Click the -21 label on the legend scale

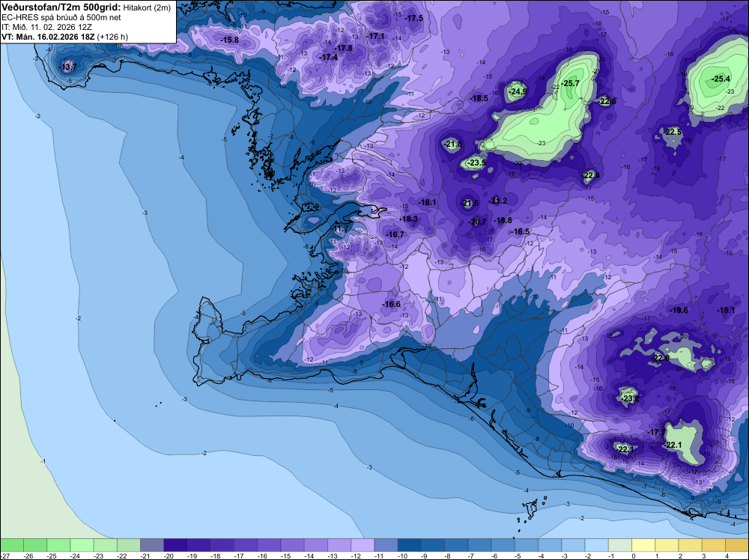[x=145, y=556]
